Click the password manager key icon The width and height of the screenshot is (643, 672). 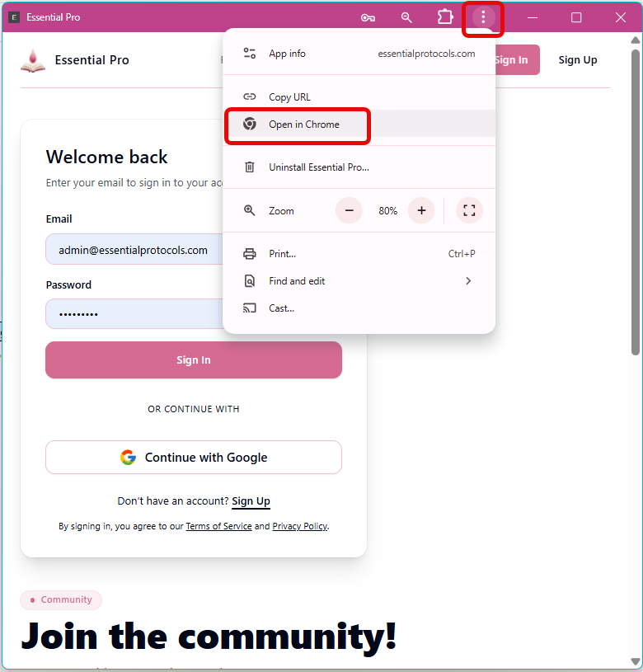click(x=368, y=17)
